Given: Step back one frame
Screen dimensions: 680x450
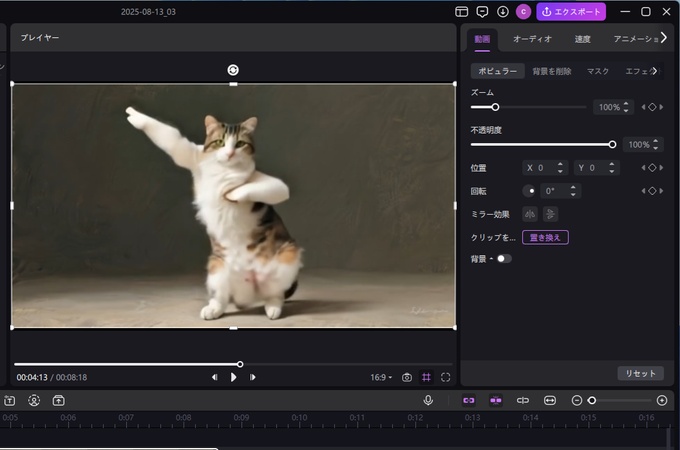Looking at the screenshot, I should coord(214,377).
